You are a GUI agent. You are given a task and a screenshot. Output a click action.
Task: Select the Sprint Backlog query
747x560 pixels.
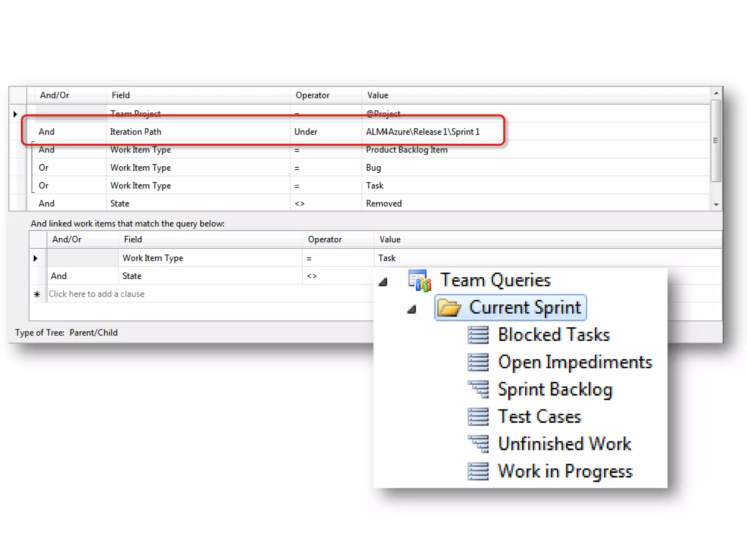tap(555, 389)
